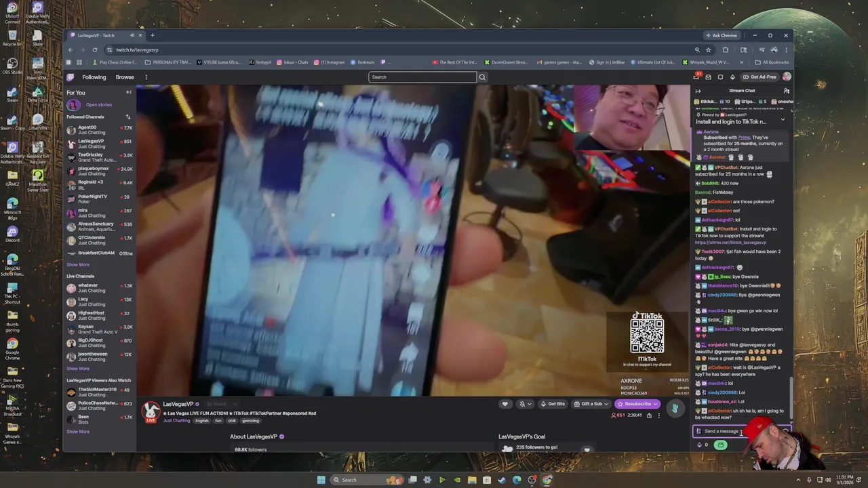Open the Twitch whispers icon

tap(720, 77)
